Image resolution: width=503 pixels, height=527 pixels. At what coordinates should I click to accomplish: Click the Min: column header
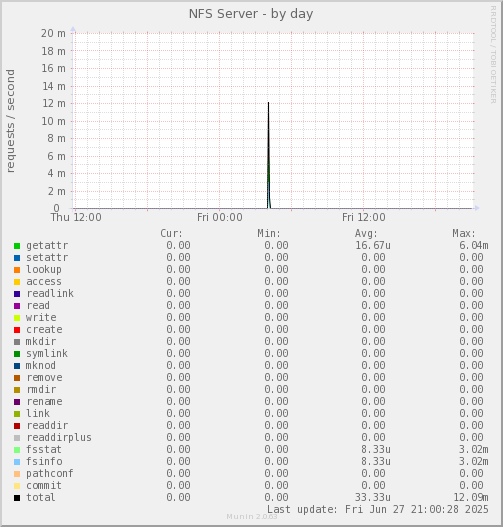pos(269,234)
